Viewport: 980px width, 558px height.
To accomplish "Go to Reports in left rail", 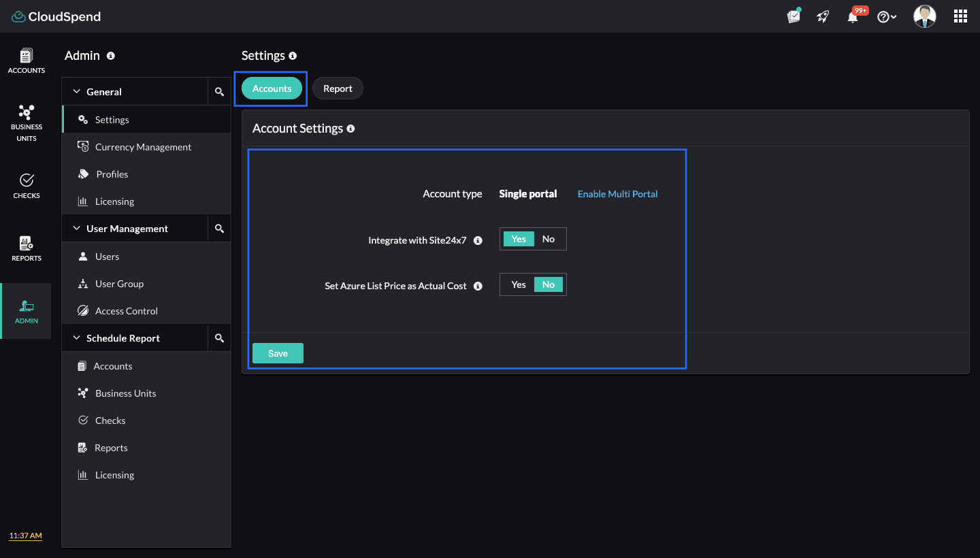I will pyautogui.click(x=27, y=248).
